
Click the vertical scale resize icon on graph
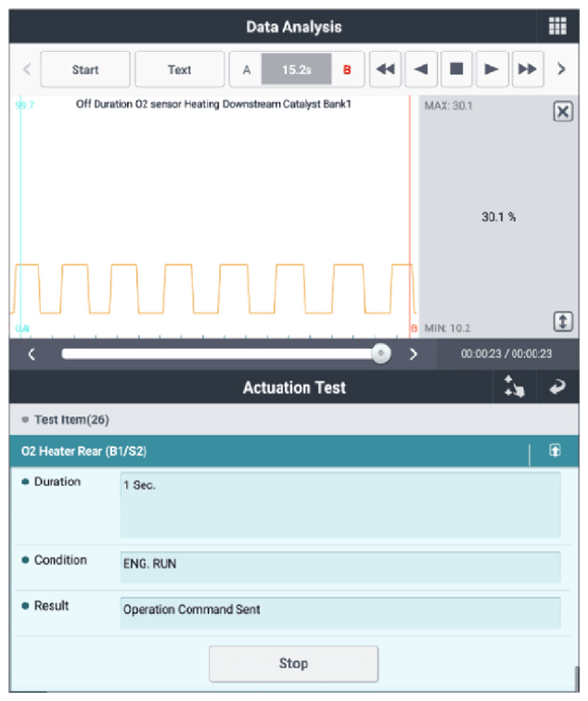563,323
